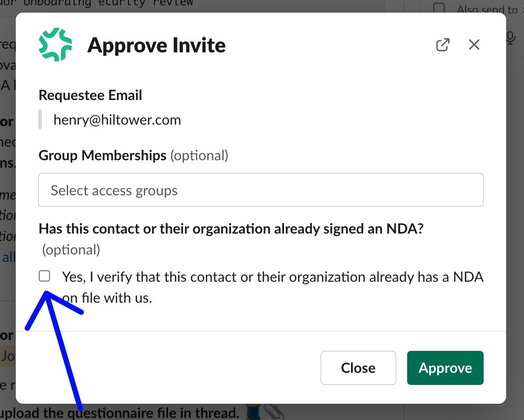Click the green app logo beside Approve Invite
Viewport: 524px width, 420px height.
56,45
